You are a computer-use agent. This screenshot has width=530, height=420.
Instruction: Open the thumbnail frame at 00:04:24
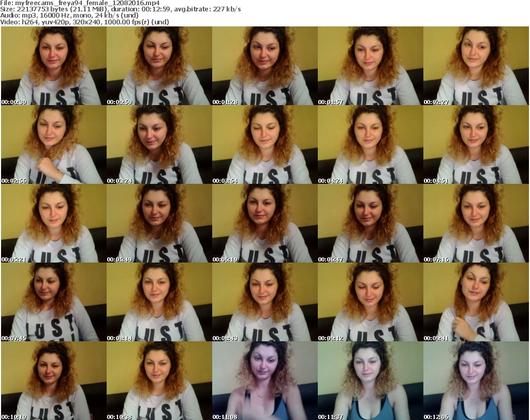(370, 144)
